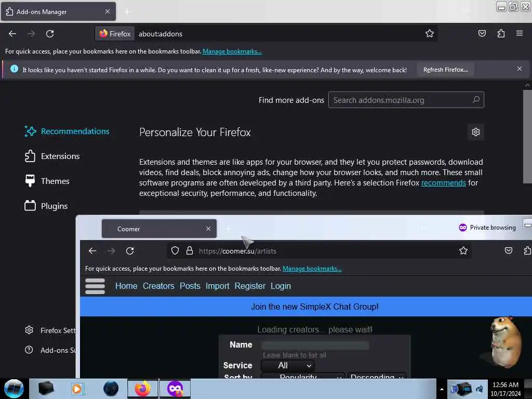
Task: Go to Coomer Home link
Action: (126, 286)
